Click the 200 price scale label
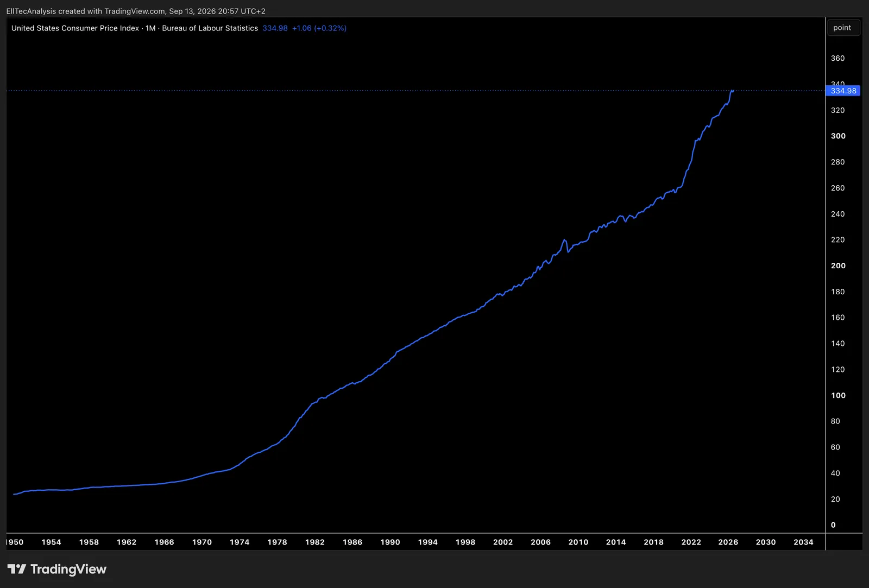869x588 pixels. pyautogui.click(x=838, y=265)
